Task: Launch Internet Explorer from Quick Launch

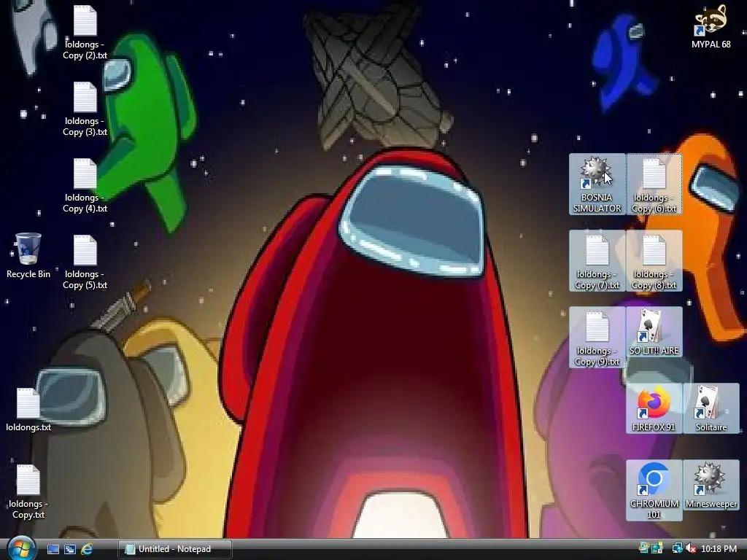Action: pos(87,550)
